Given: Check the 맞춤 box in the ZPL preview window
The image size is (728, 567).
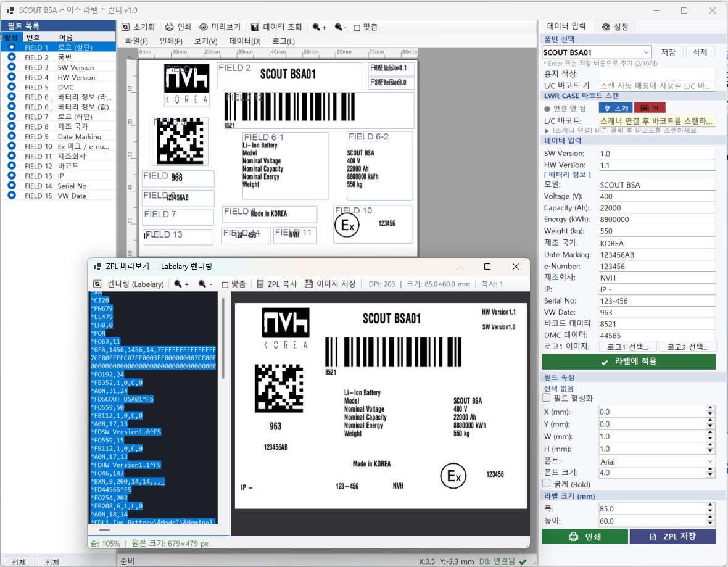Looking at the screenshot, I should (225, 284).
